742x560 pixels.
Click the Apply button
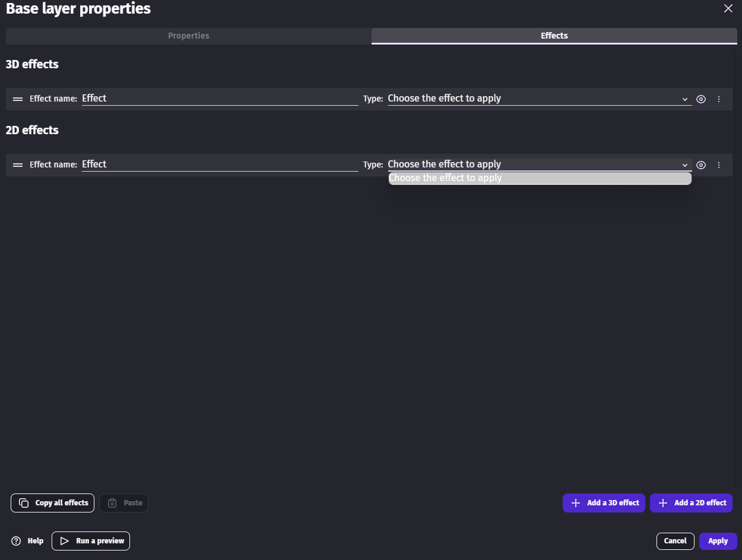[x=718, y=541]
